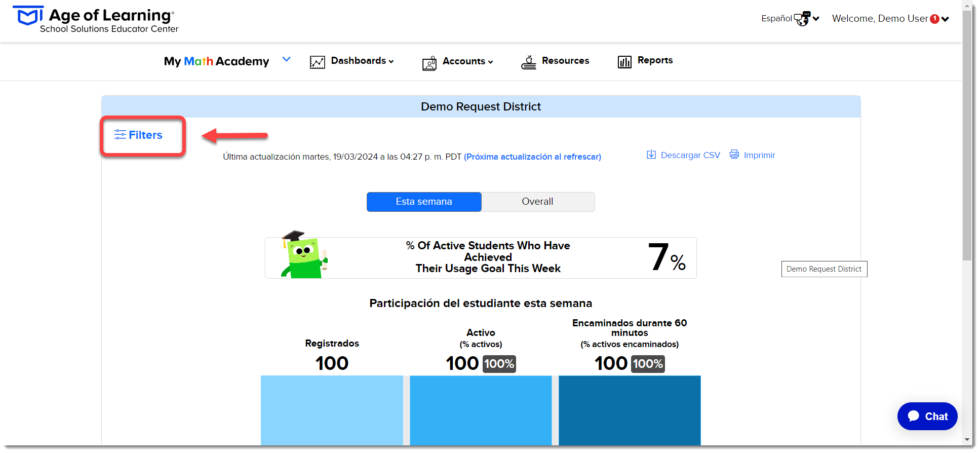Expand the My Math Academy product chevron

point(286,59)
